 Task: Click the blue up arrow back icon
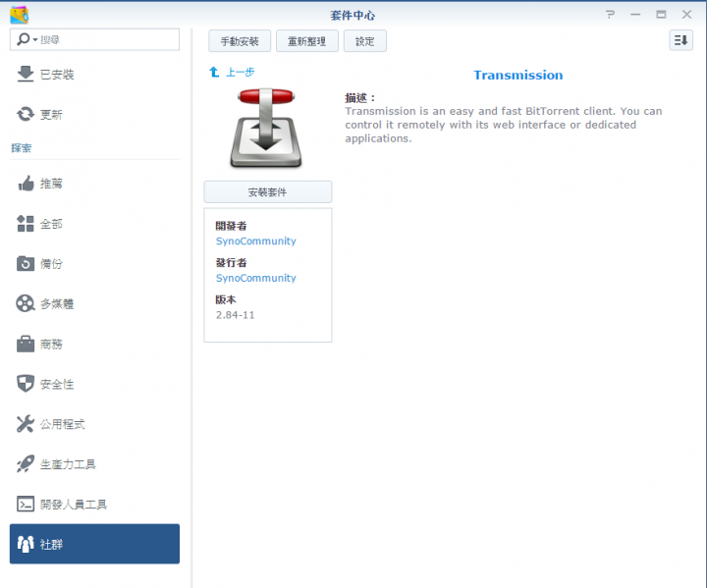(x=214, y=72)
